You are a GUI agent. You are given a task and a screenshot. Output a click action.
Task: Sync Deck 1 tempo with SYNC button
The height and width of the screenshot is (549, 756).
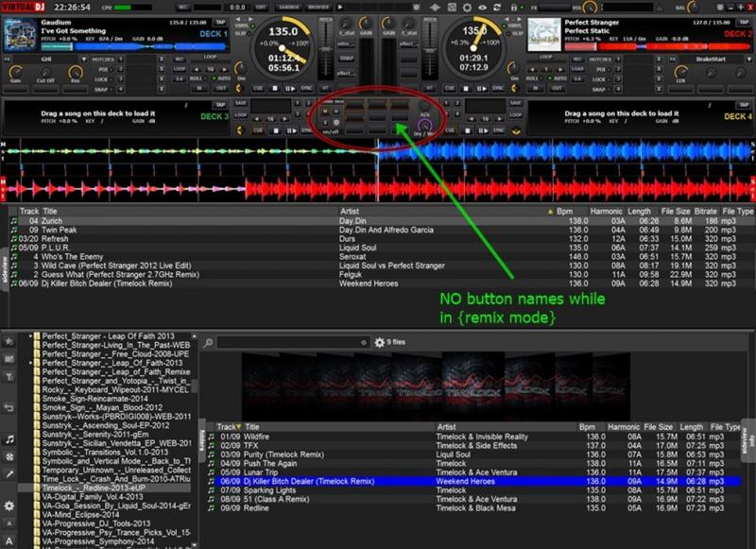[x=307, y=88]
